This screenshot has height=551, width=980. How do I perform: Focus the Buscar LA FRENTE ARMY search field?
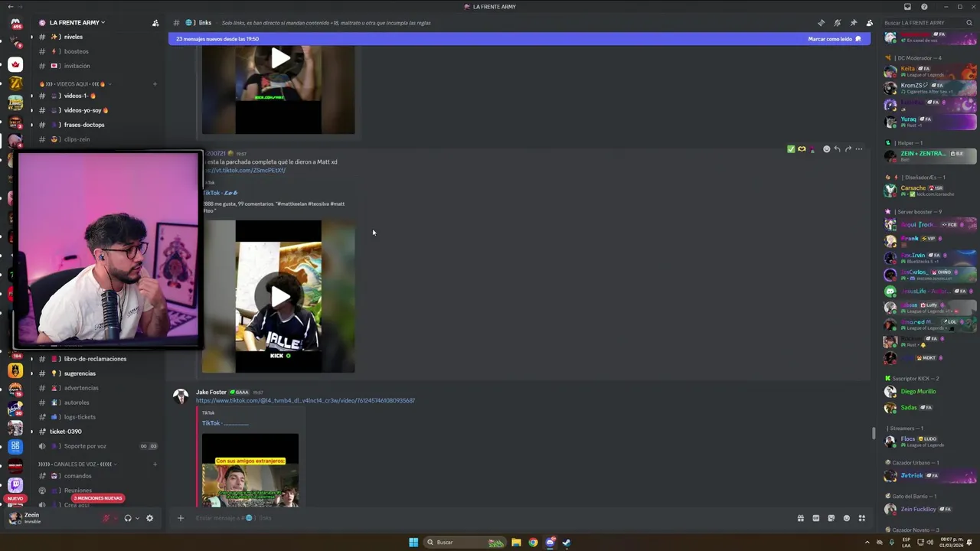pos(928,23)
